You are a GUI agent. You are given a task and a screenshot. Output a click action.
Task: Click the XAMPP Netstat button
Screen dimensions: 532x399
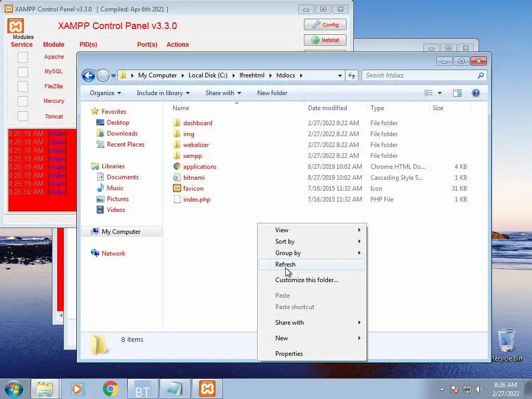325,40
